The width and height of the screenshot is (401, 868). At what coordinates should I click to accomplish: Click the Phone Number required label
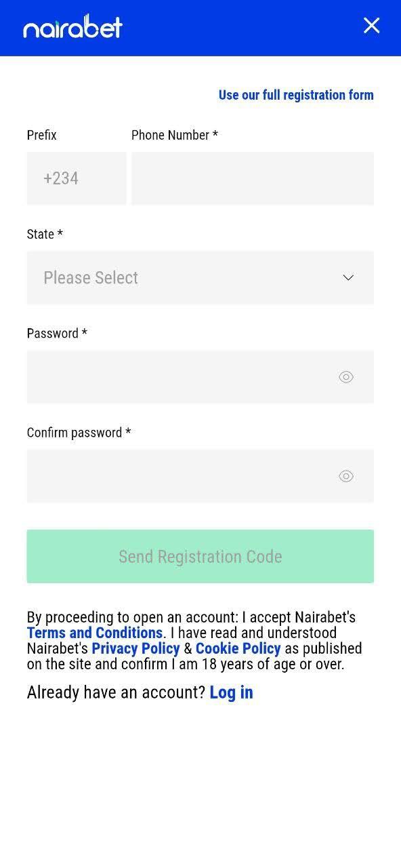(175, 135)
